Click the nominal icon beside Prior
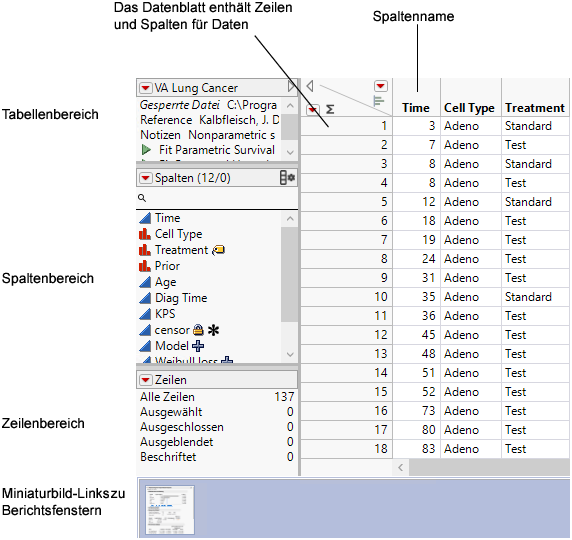This screenshot has width=572, height=540. pyautogui.click(x=145, y=266)
